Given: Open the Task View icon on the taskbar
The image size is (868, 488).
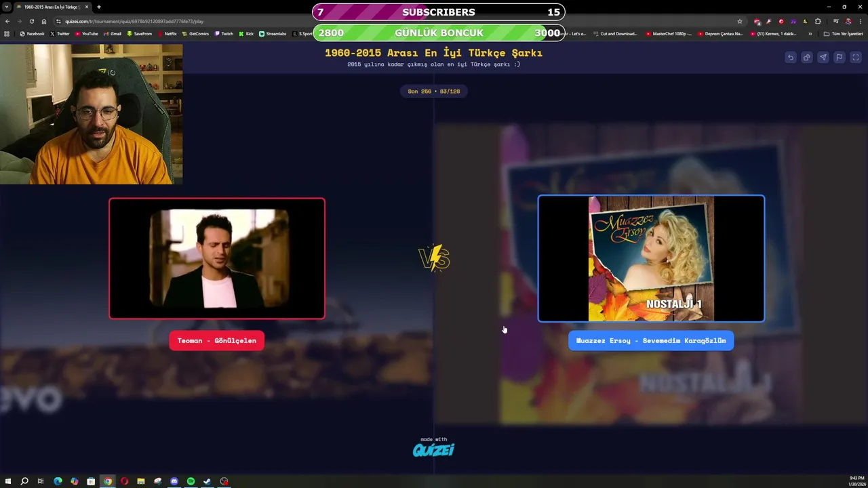Looking at the screenshot, I should point(41,481).
